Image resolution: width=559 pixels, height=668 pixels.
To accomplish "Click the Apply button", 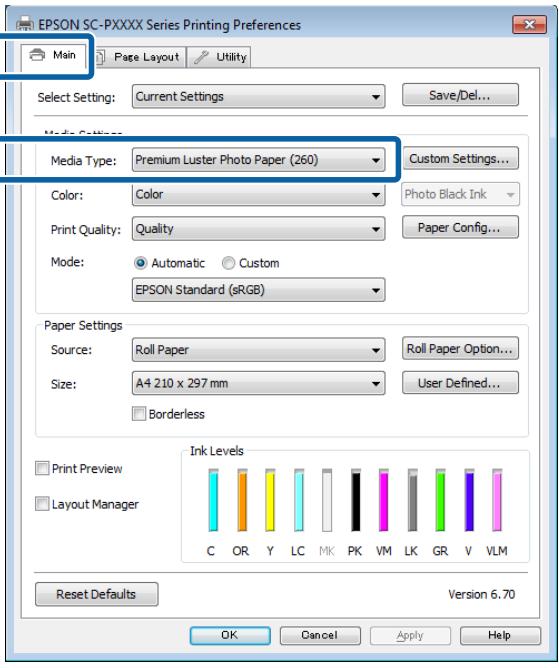I will pyautogui.click(x=410, y=635).
